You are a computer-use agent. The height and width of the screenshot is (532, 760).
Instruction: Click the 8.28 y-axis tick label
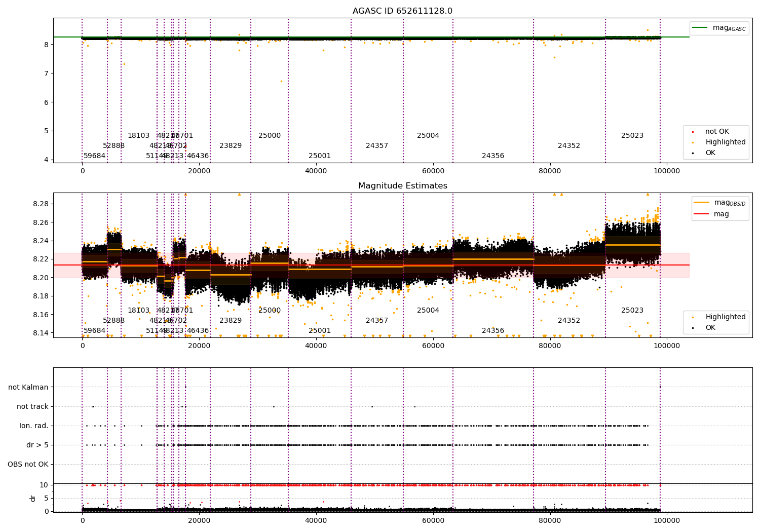41,204
